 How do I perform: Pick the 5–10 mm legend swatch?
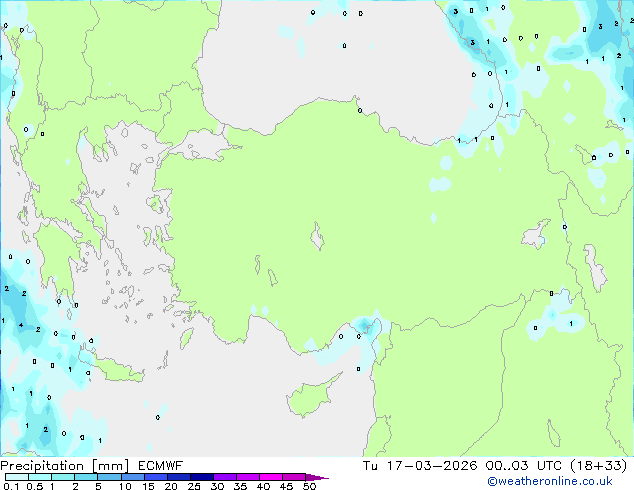pyautogui.click(x=109, y=477)
